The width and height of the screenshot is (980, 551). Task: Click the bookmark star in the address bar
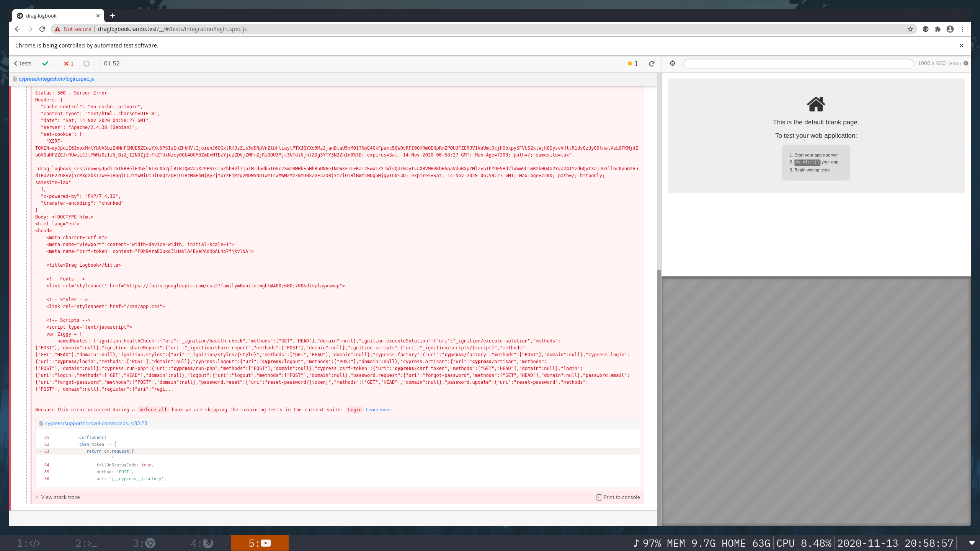click(x=910, y=29)
